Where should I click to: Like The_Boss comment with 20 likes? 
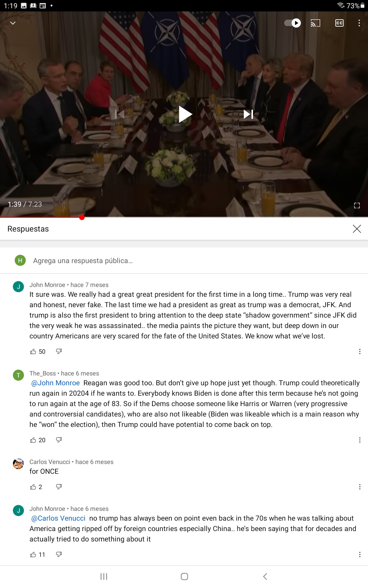point(33,440)
